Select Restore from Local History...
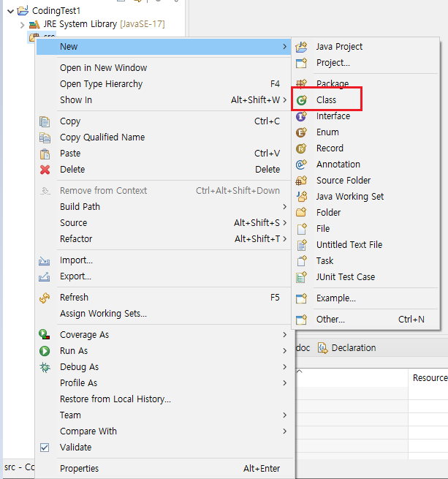This screenshot has width=448, height=479. click(164, 399)
